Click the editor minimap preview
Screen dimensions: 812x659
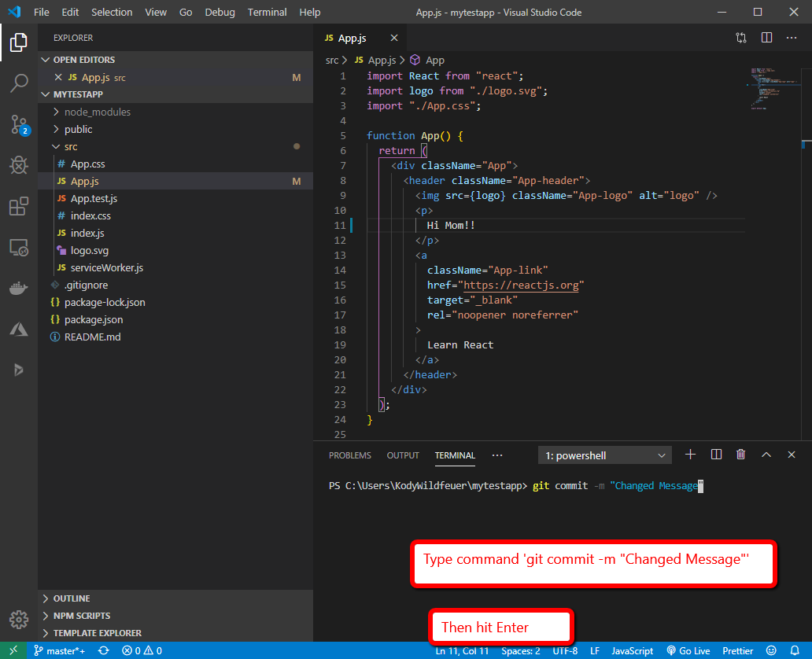774,88
